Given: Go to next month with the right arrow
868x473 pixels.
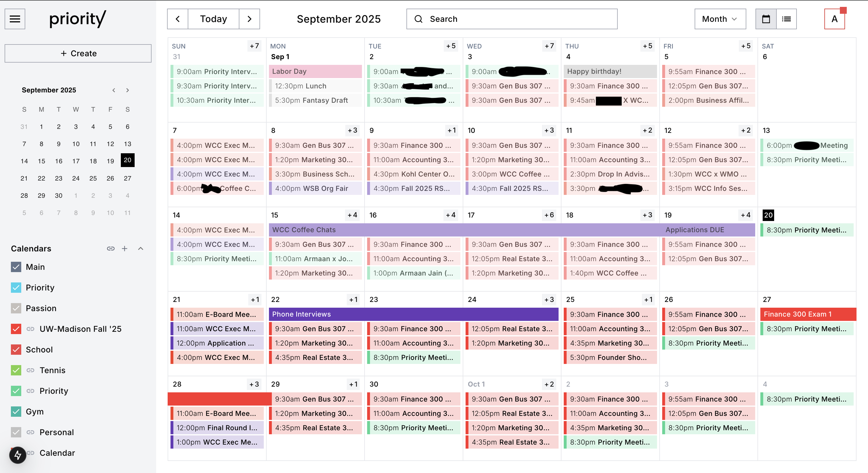Looking at the screenshot, I should coord(249,19).
